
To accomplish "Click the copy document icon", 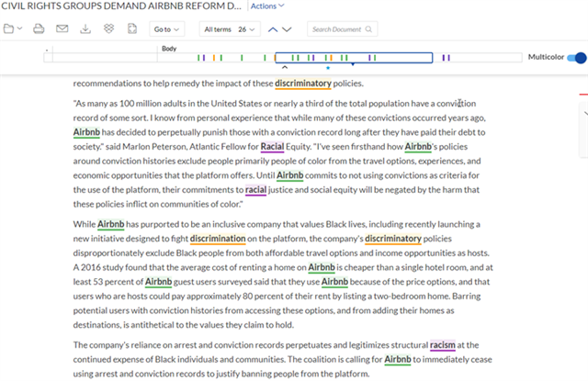I will pos(132,28).
